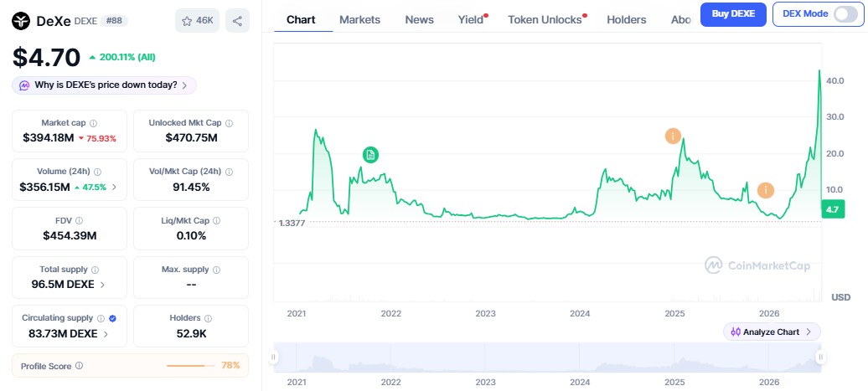
Task: Open Profile Score info icon
Action: (x=79, y=366)
